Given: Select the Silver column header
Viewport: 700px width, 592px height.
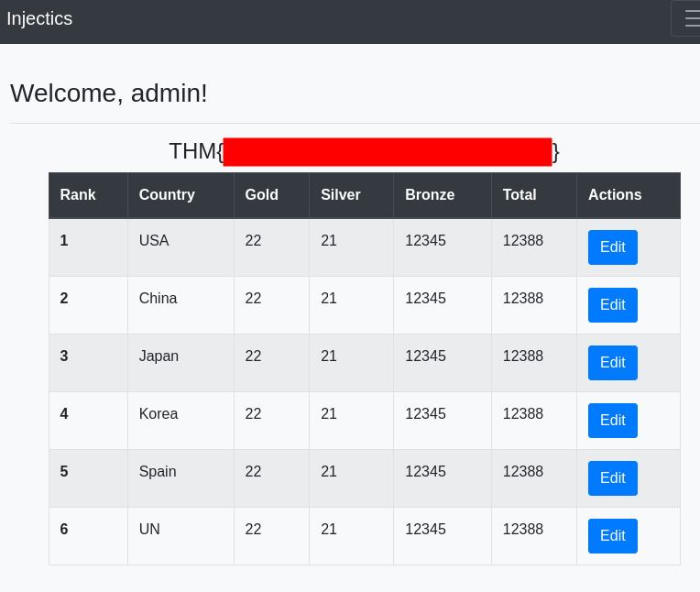Looking at the screenshot, I should pyautogui.click(x=340, y=195).
